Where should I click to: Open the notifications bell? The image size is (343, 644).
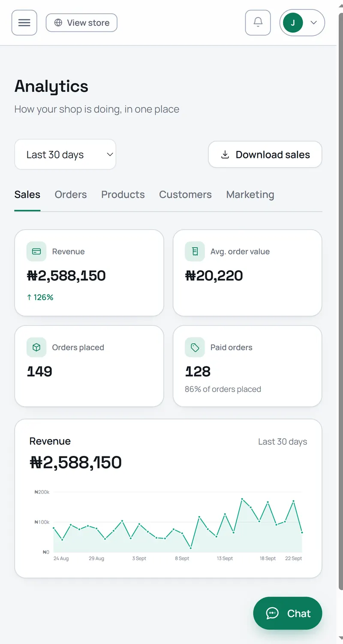[258, 23]
